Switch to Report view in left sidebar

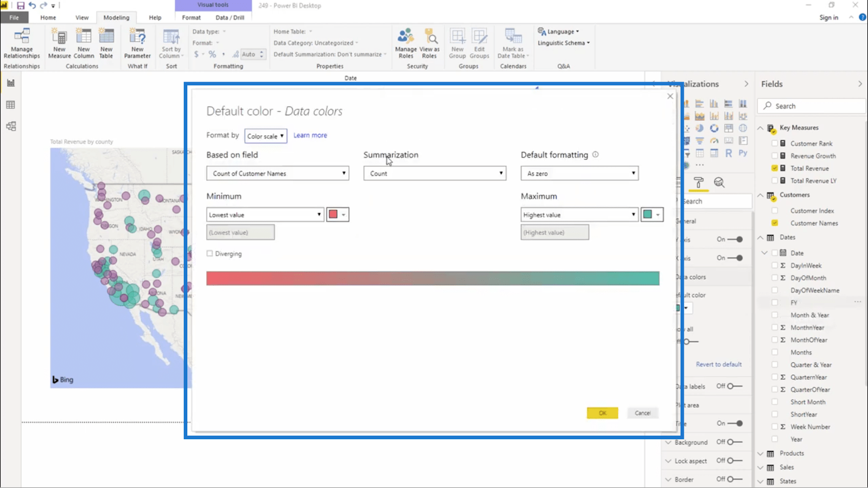coord(10,83)
